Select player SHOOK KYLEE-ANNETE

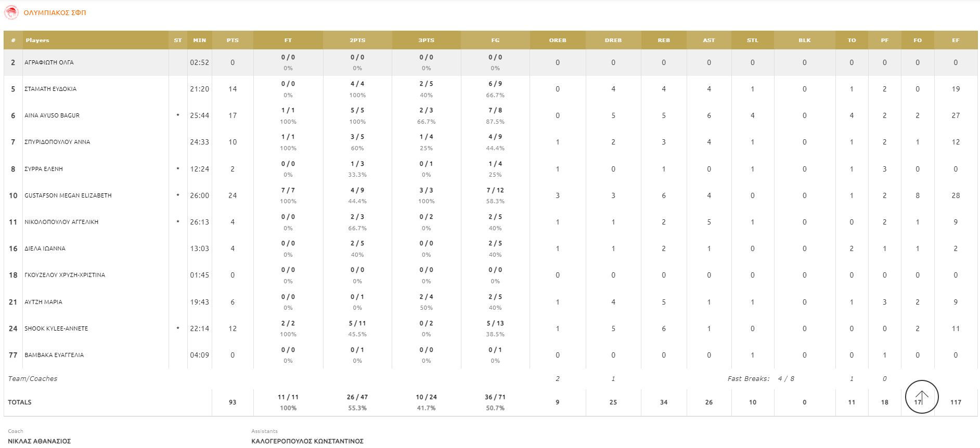point(56,328)
